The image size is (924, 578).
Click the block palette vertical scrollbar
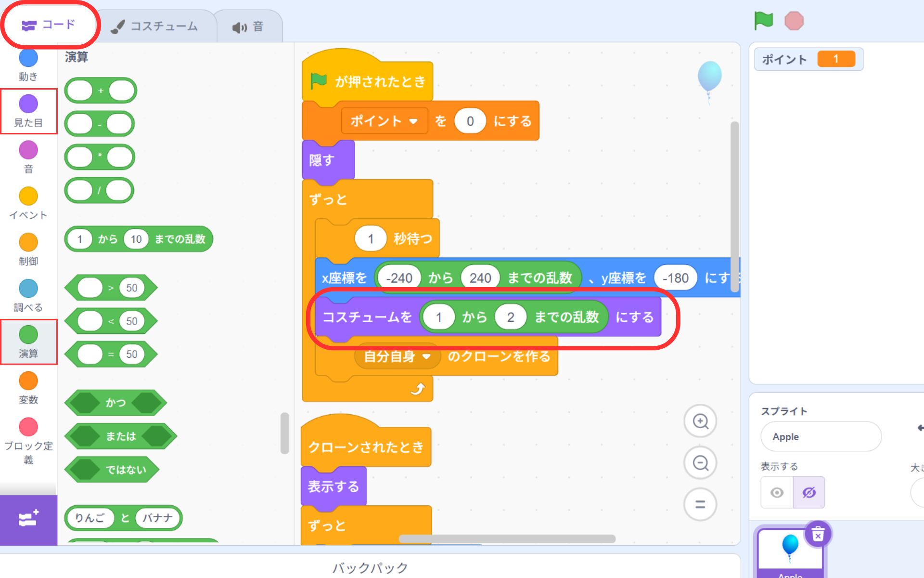(x=284, y=433)
